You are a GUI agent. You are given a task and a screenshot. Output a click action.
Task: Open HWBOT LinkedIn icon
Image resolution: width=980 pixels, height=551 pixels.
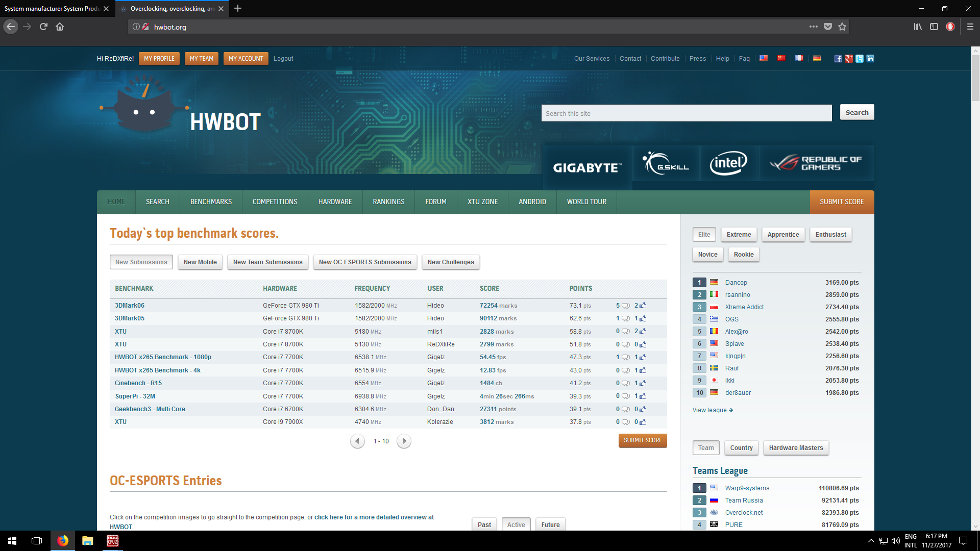point(870,59)
